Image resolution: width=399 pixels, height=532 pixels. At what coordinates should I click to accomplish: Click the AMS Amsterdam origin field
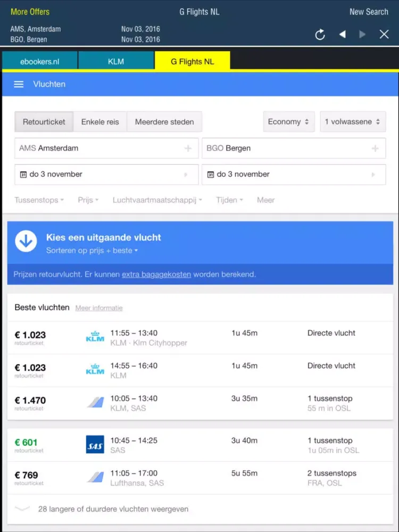tap(106, 148)
